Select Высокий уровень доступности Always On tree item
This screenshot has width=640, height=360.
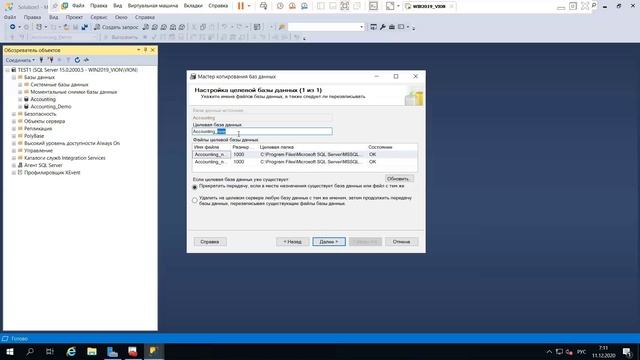(72, 143)
